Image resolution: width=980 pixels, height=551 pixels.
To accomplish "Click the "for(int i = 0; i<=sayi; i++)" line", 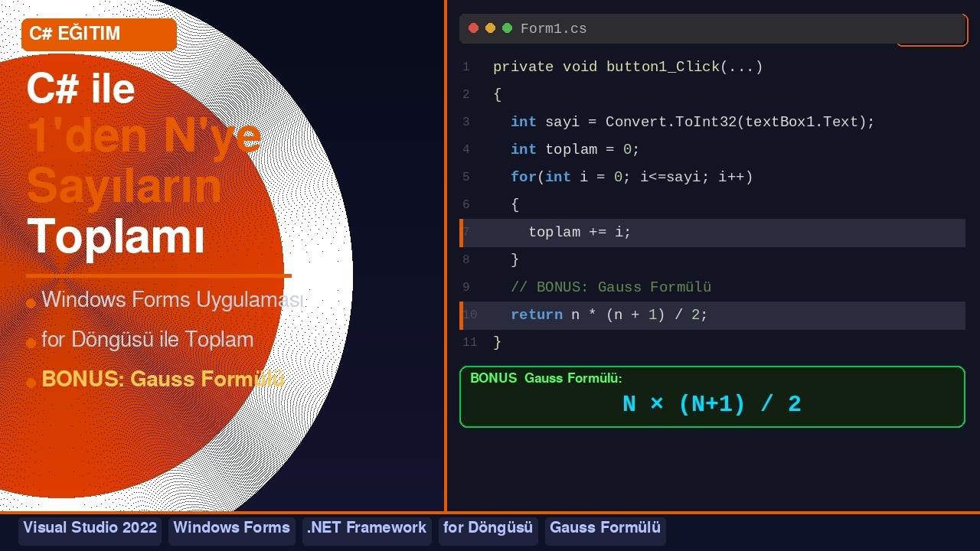I will point(632,177).
